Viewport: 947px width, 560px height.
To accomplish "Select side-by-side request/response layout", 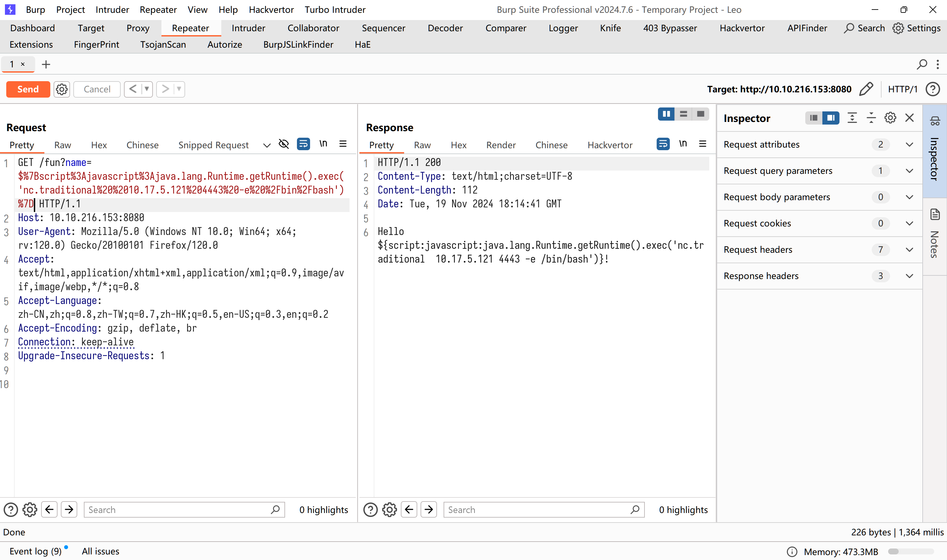I will [x=666, y=114].
